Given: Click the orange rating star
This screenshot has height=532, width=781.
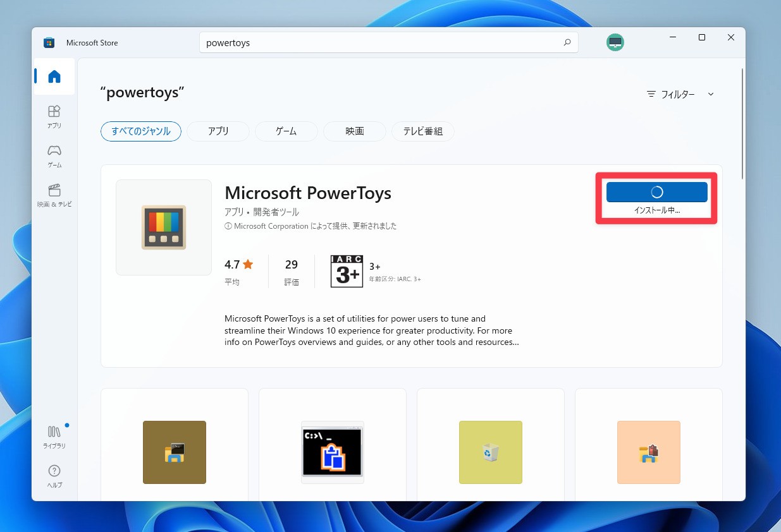Looking at the screenshot, I should [248, 264].
